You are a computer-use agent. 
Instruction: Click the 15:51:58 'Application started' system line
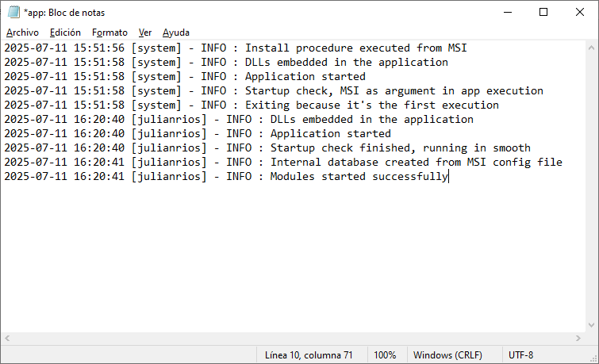tap(185, 76)
